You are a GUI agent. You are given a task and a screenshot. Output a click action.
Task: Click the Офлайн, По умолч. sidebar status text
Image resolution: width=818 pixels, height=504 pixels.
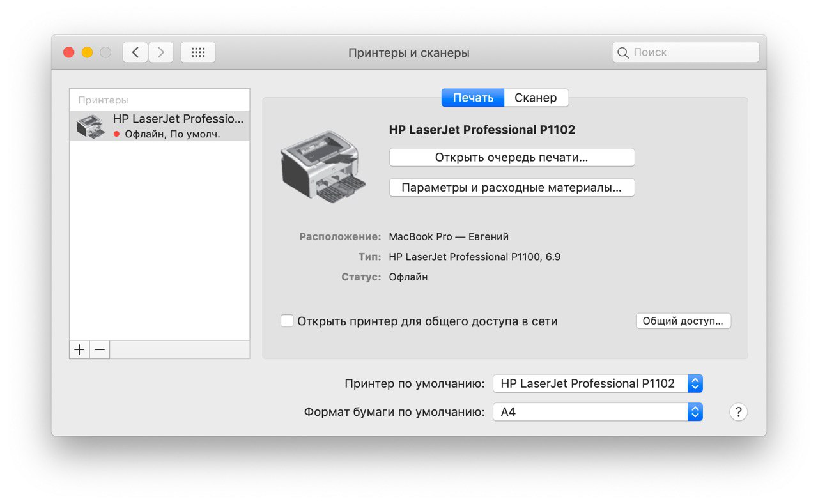173,134
